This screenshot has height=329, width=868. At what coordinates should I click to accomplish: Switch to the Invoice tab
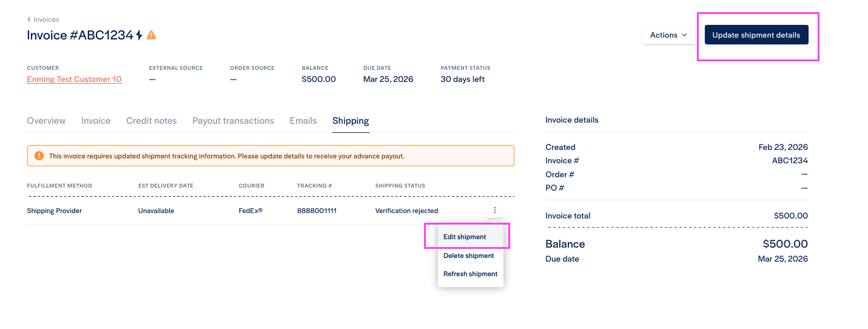click(96, 121)
